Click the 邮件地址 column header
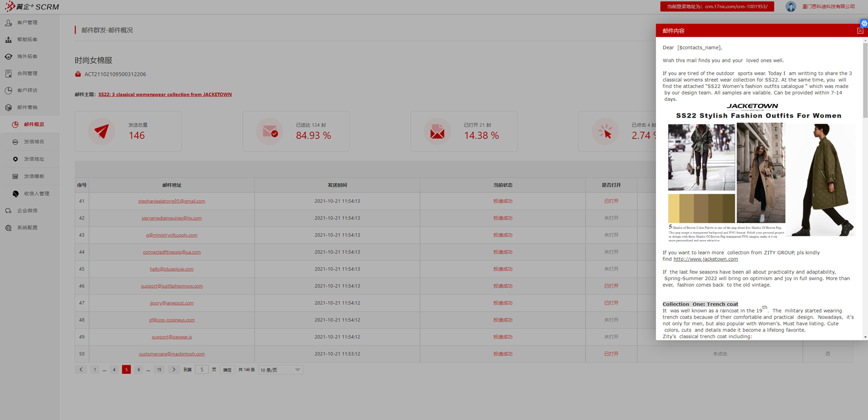The width and height of the screenshot is (868, 420). pos(172,185)
